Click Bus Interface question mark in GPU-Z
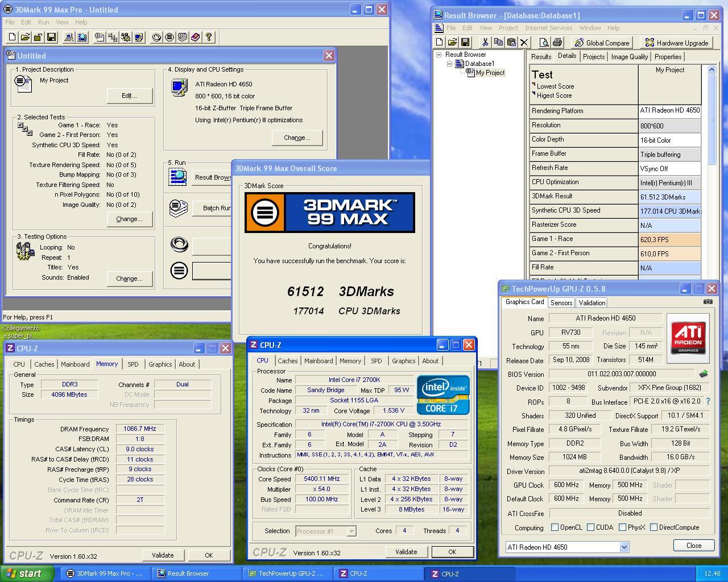This screenshot has width=728, height=582. click(708, 401)
